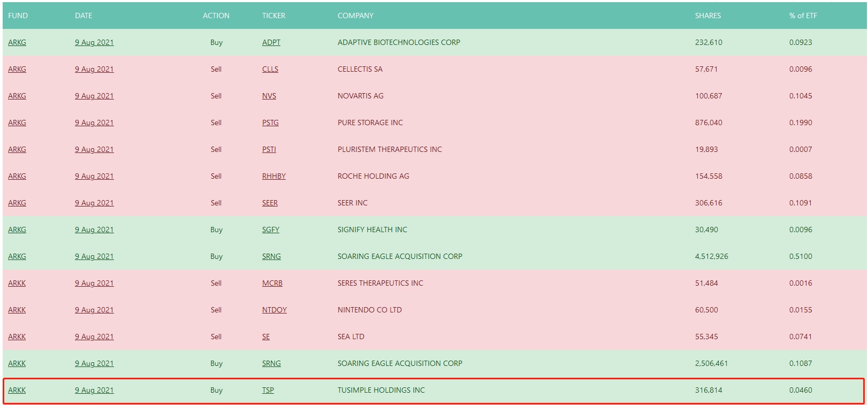The height and width of the screenshot is (405, 868).
Task: Open the ARKG fund link in the Novartis row
Action: click(x=17, y=96)
